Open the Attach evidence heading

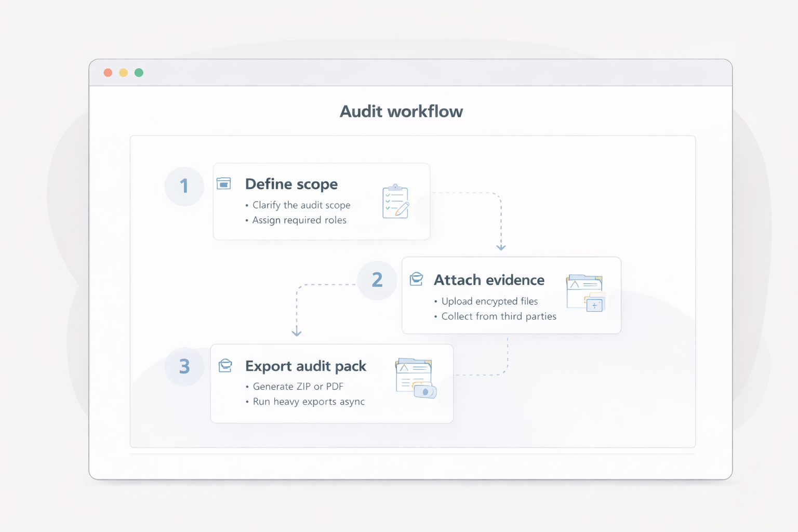point(489,280)
